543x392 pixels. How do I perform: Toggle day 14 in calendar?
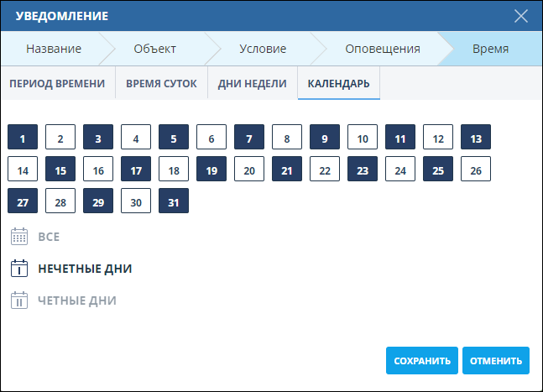pos(23,169)
